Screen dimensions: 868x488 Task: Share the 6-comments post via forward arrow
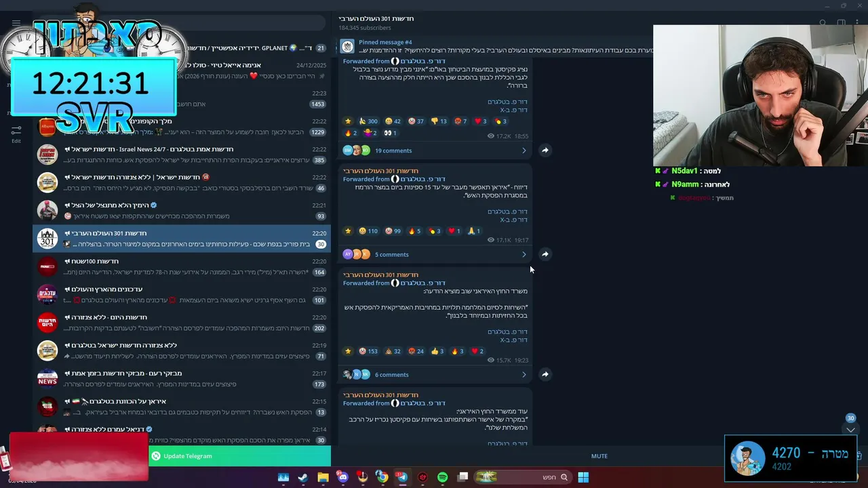tap(545, 374)
